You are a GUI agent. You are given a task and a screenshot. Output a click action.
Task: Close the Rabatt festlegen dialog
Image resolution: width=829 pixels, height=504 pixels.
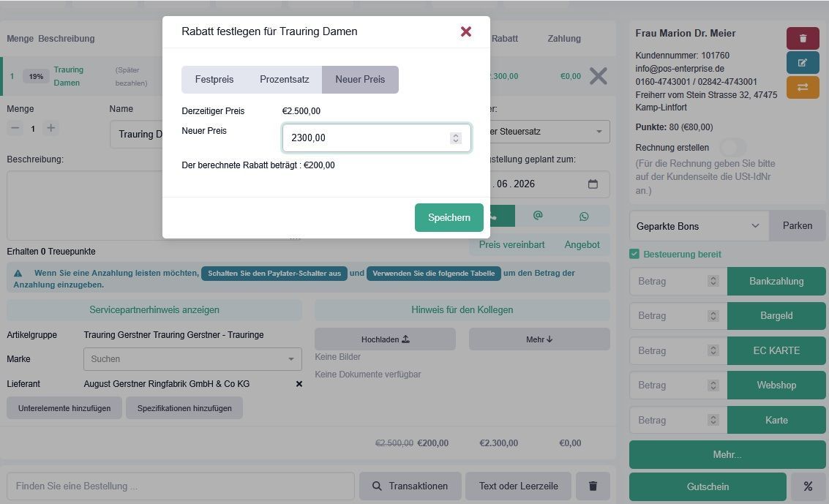point(466,31)
